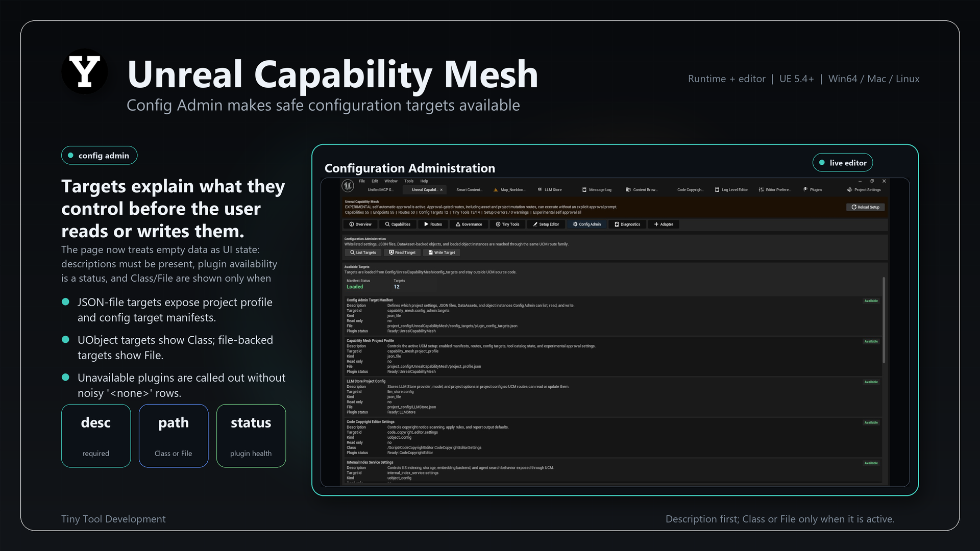
Task: Click the clipboard icon on Diagnostics
Action: click(617, 224)
